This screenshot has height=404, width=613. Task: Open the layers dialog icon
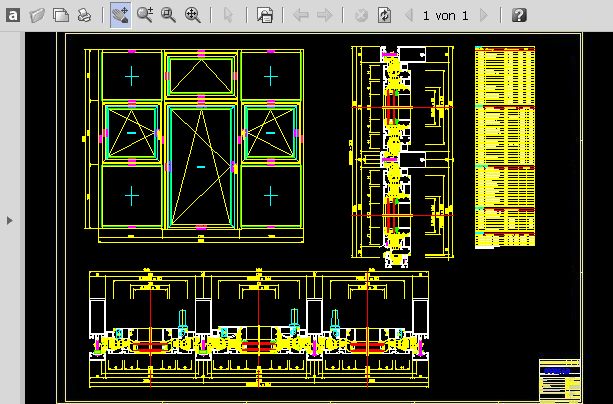click(x=265, y=15)
